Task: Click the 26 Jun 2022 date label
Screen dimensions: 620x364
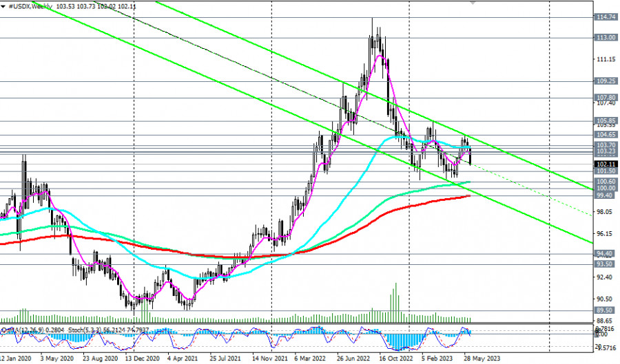Action: click(x=353, y=358)
